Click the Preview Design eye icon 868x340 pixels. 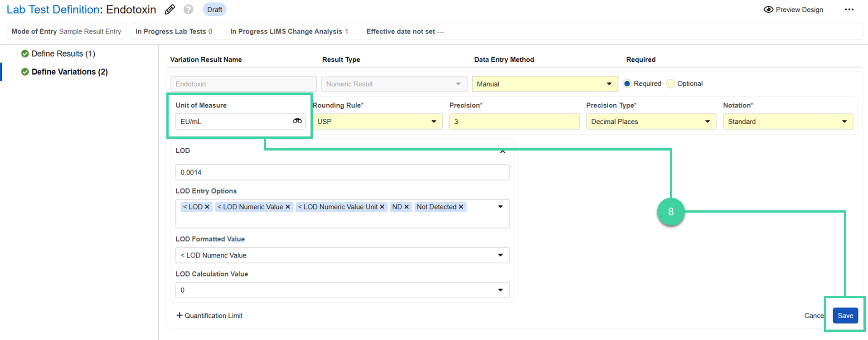768,10
